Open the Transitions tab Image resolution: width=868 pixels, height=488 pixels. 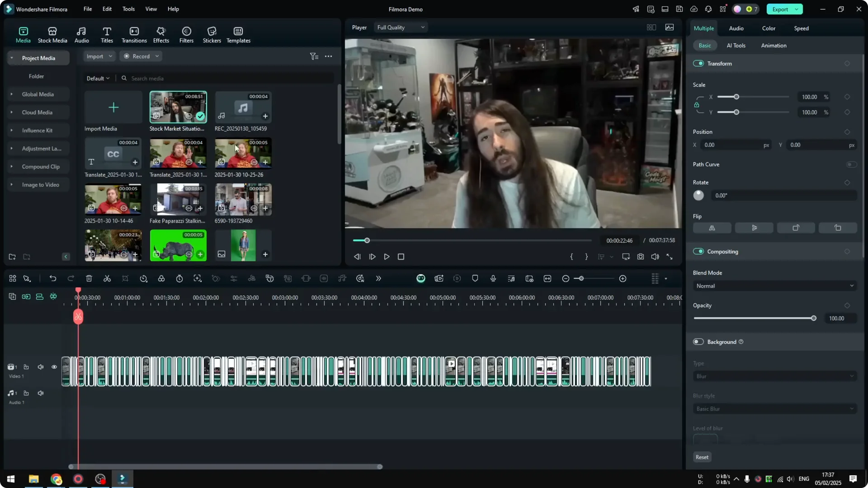click(x=134, y=35)
